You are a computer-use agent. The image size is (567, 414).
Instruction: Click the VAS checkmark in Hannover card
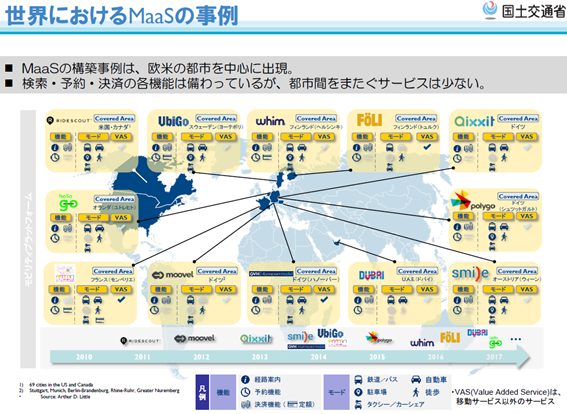click(x=324, y=299)
